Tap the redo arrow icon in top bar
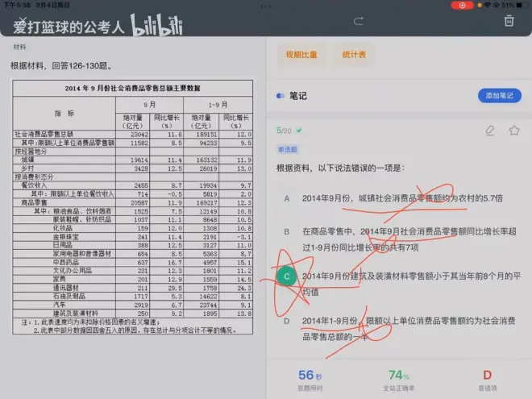 (x=358, y=21)
